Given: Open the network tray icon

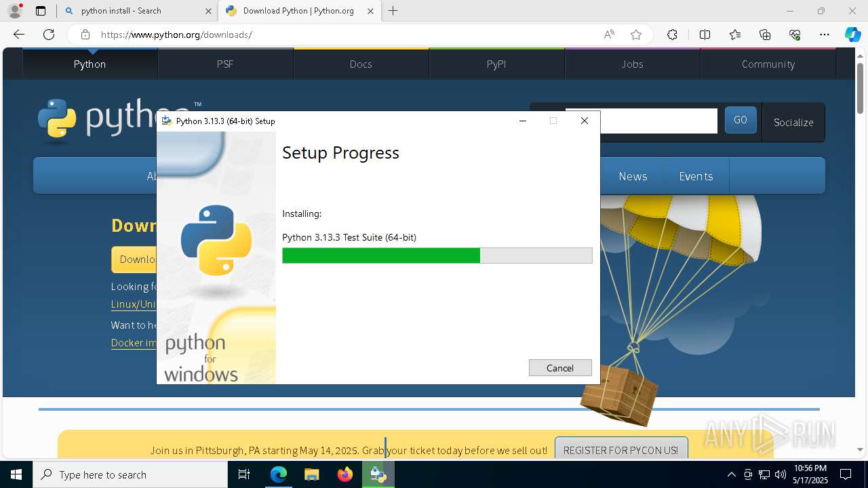Looking at the screenshot, I should (764, 474).
